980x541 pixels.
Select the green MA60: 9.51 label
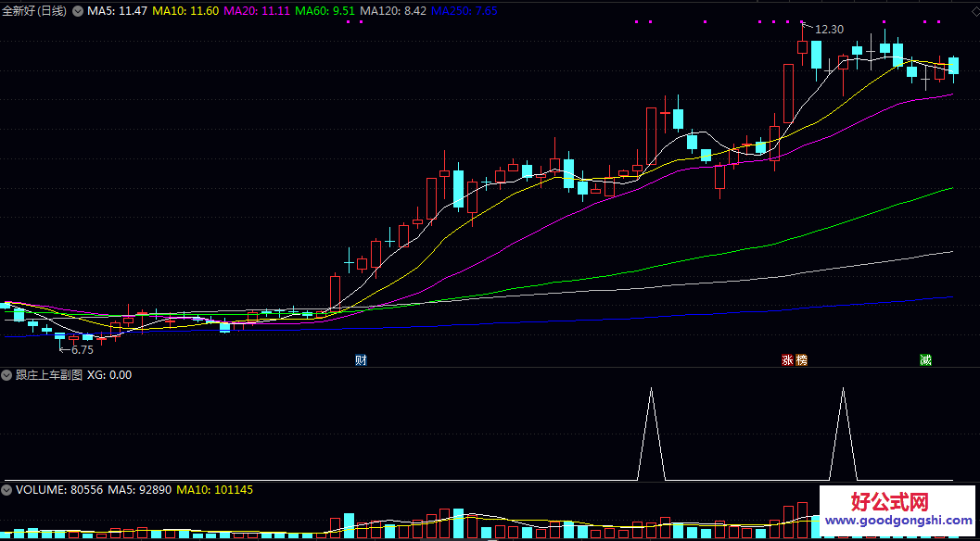click(325, 11)
